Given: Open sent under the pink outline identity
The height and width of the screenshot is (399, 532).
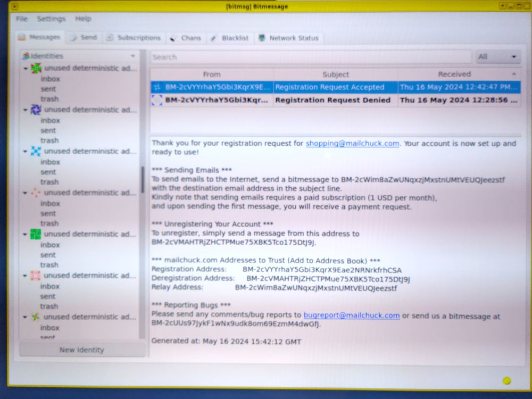Looking at the screenshot, I should tap(48, 296).
